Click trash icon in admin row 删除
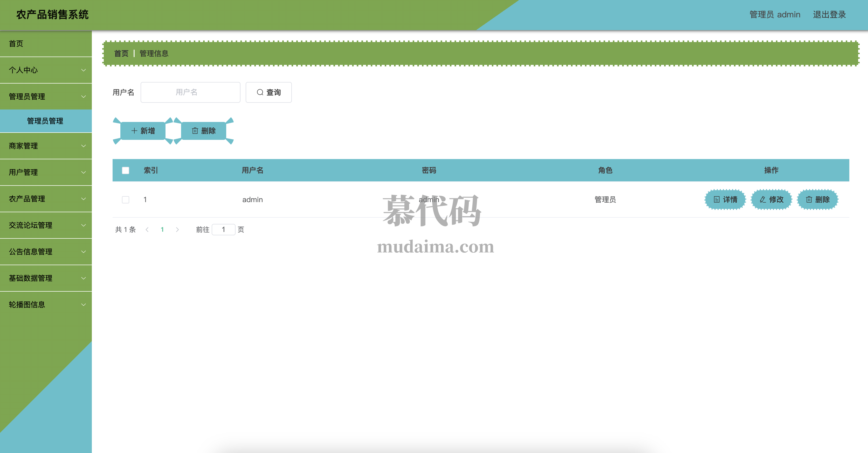Screen dimensions: 868x453 click(809, 200)
